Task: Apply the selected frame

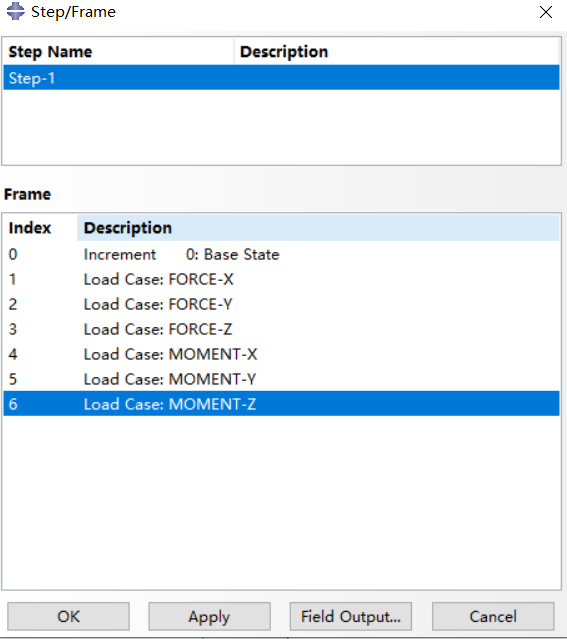Action: point(210,616)
